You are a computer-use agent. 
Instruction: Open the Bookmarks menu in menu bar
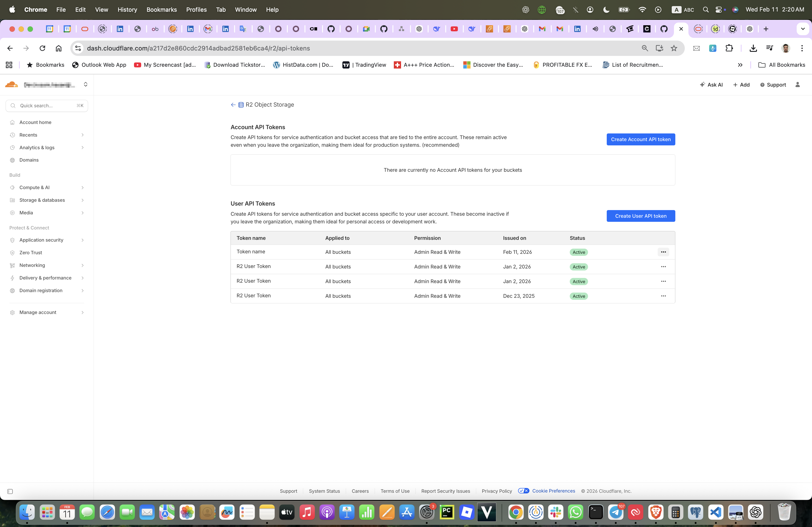(161, 9)
